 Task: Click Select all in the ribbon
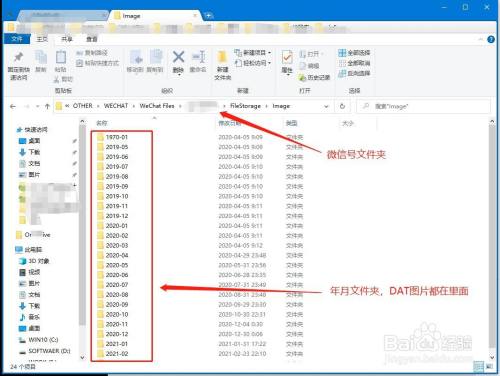(x=354, y=53)
